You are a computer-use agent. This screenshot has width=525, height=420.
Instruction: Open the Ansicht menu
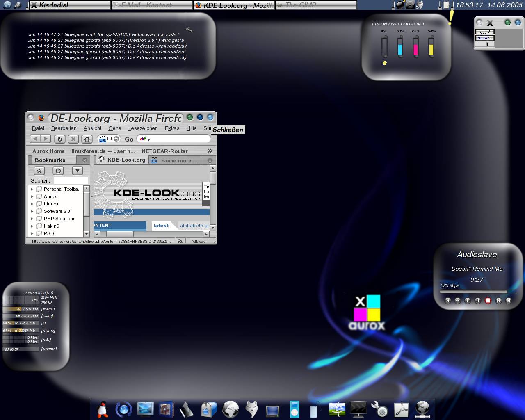click(93, 128)
